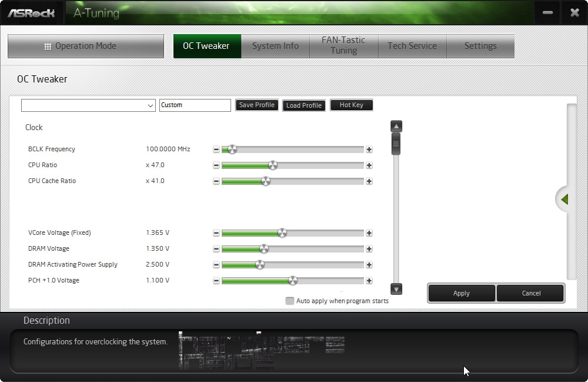Select the OC Tweaker tab

[x=207, y=46]
